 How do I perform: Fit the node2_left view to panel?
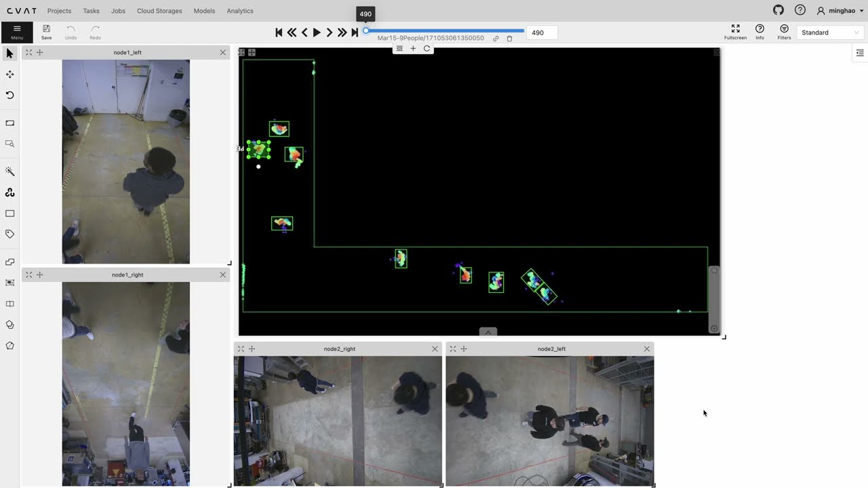(453, 348)
